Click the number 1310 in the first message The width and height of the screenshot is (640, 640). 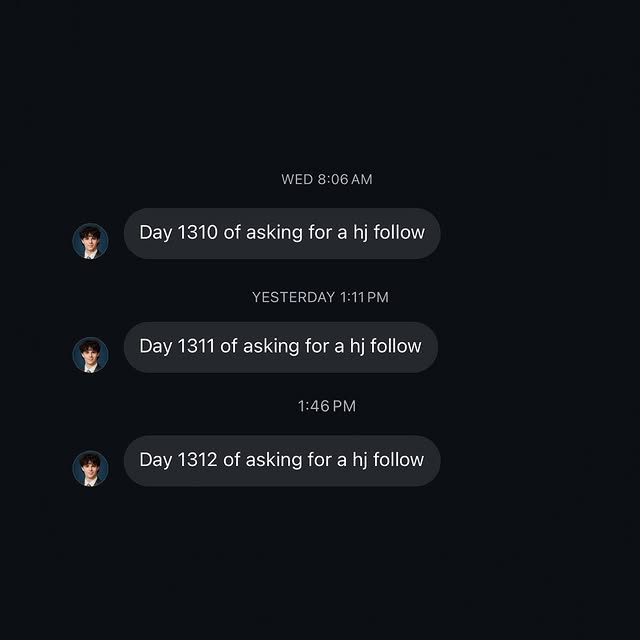pos(197,233)
